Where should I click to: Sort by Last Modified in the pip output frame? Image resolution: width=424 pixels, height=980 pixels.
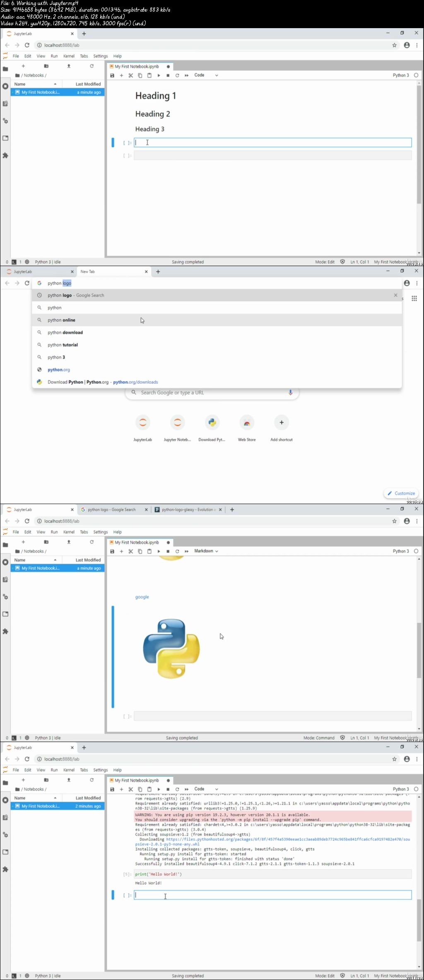83,798
